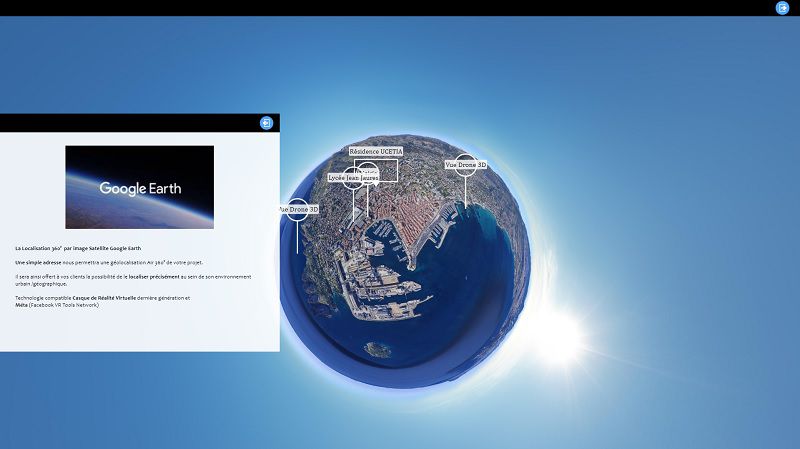Close the Google Earth info panel

coord(266,123)
